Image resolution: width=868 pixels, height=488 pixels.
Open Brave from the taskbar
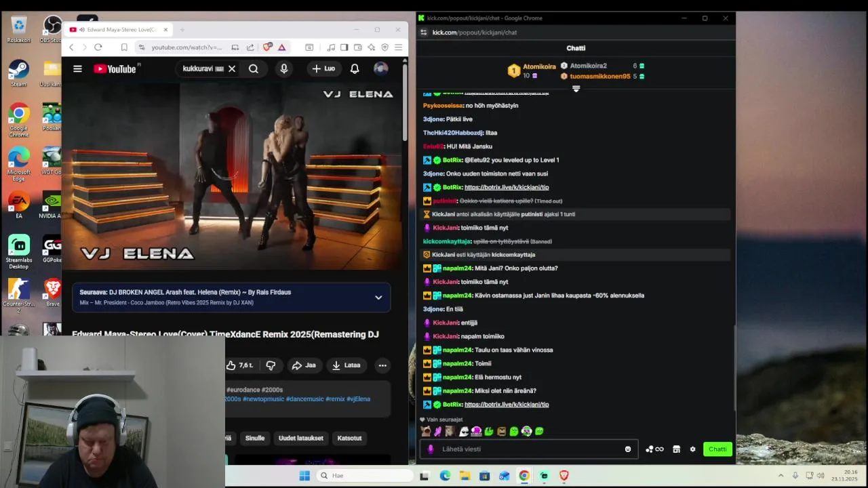click(x=564, y=475)
